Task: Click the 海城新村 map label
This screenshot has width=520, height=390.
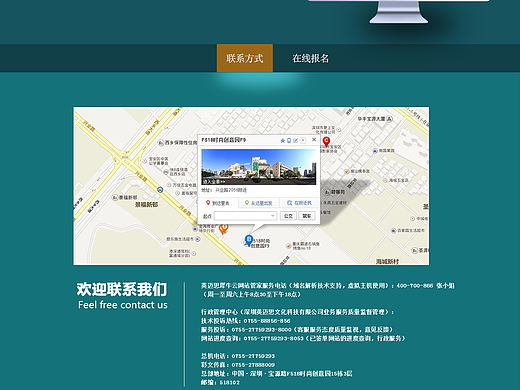Action: (387, 262)
